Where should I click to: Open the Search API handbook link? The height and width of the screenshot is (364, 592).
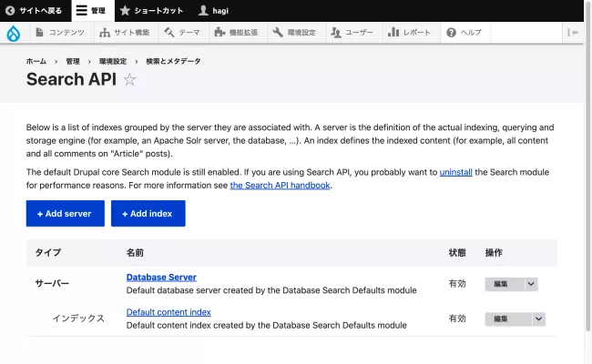click(x=281, y=186)
